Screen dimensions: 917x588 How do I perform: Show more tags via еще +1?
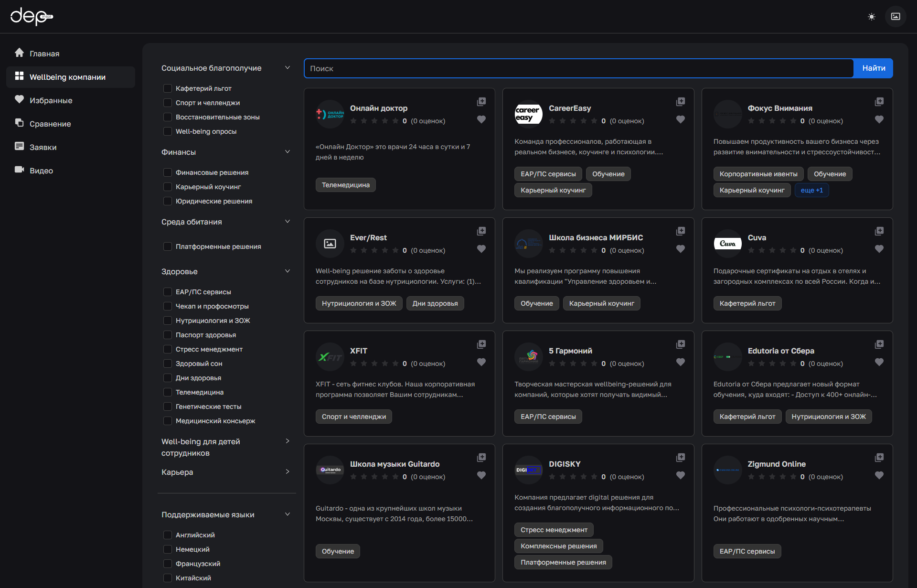(812, 190)
